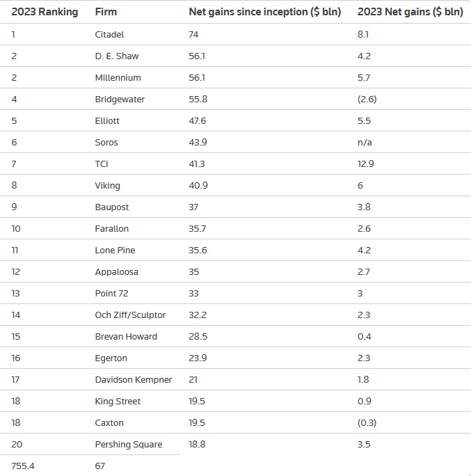
Task: Select the Viking firm name
Action: (107, 185)
